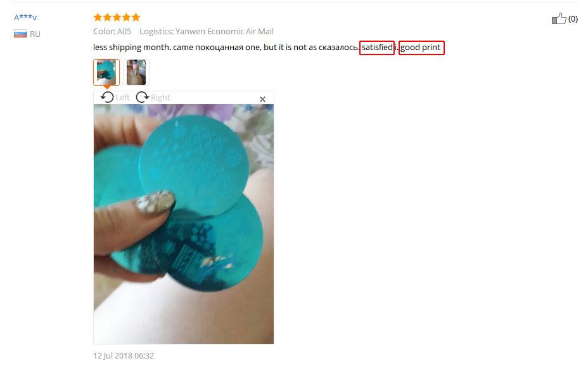Click the highlighted word 'satisfied'
Screen dimensions: 588x368
pos(377,48)
